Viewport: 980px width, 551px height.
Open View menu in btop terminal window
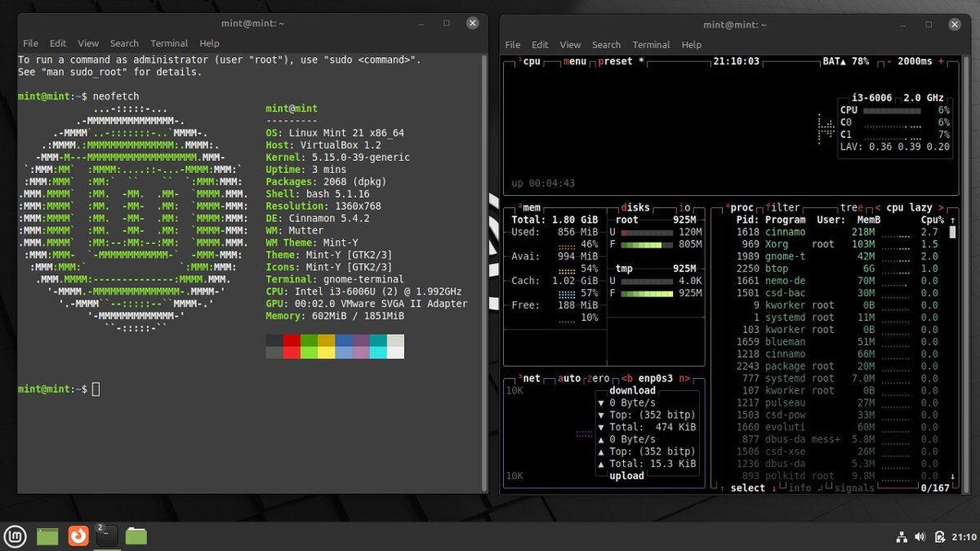click(x=570, y=45)
